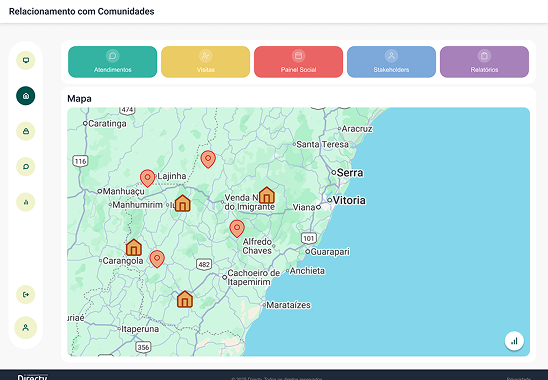Click the 356 highway shield near Itaperuna
This screenshot has width=548, height=380.
point(144,347)
